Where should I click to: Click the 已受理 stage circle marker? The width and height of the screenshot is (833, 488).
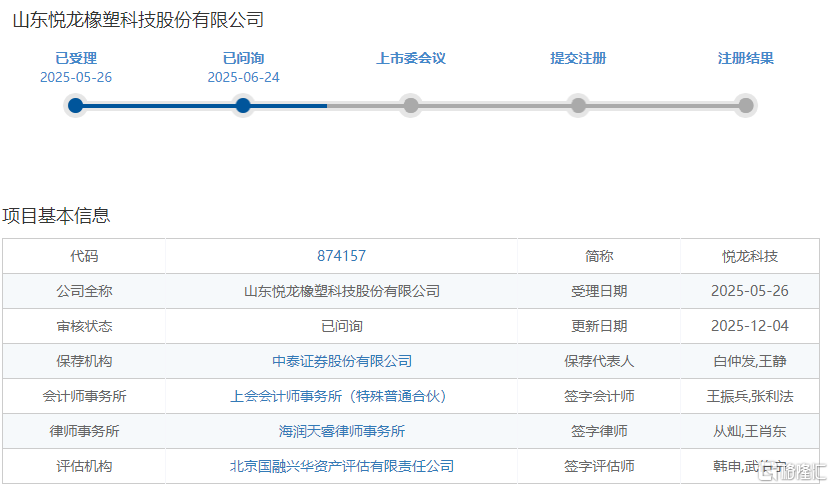click(75, 105)
